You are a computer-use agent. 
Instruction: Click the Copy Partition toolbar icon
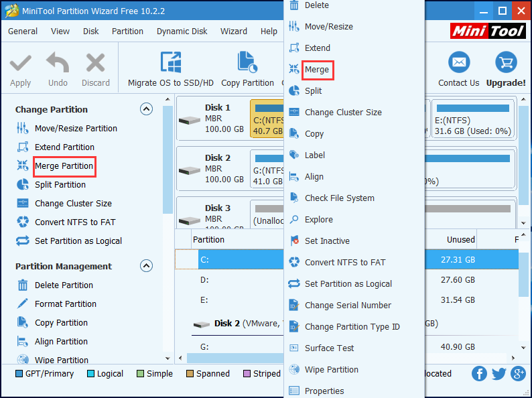[x=247, y=63]
